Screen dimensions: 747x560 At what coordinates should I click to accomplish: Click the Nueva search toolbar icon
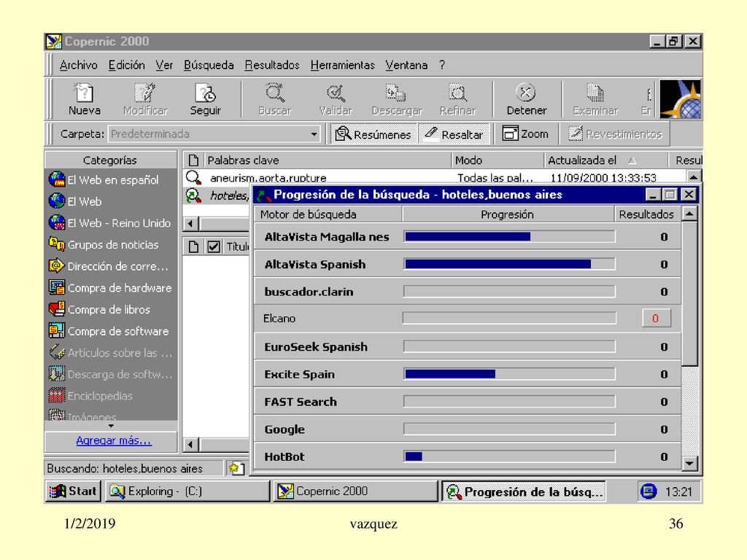coord(85,99)
